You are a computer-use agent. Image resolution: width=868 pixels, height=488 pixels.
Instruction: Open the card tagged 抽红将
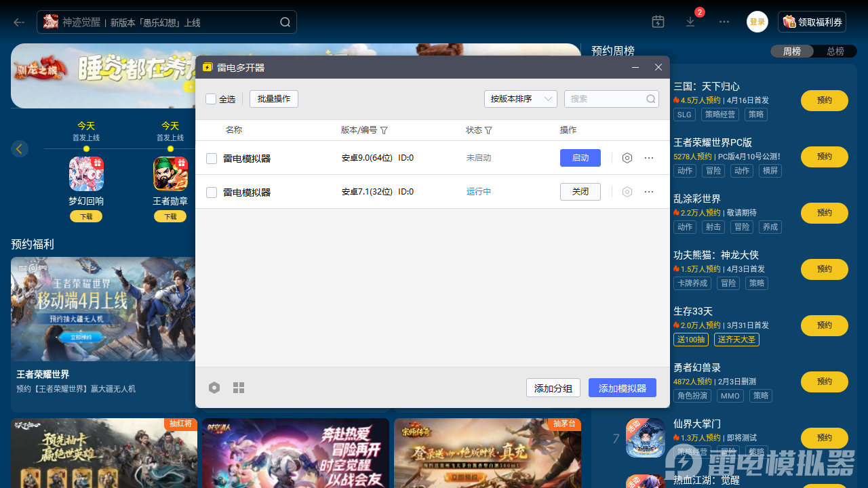104,453
